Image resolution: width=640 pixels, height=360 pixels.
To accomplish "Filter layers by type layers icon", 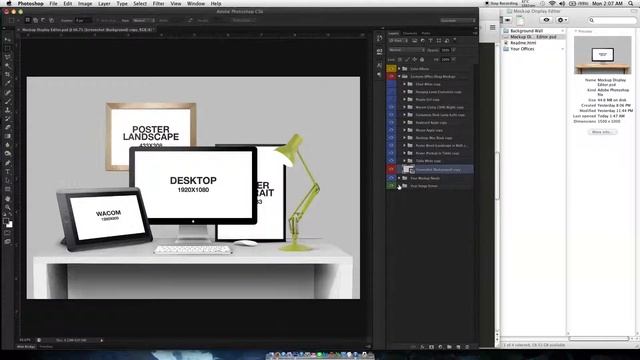I will click(x=431, y=40).
